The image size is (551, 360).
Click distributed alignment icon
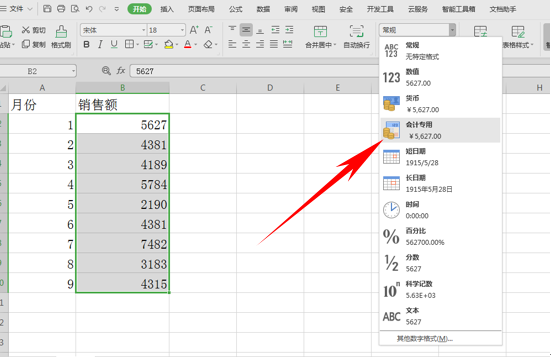288,44
